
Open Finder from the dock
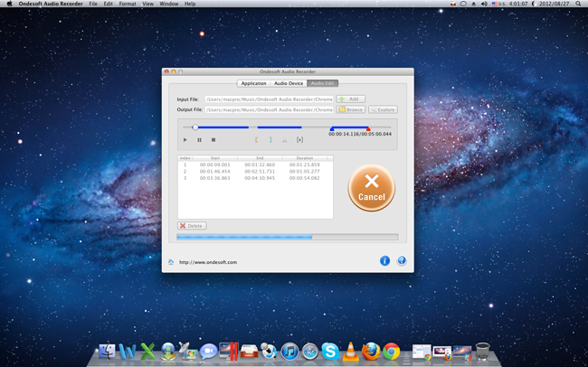click(108, 352)
